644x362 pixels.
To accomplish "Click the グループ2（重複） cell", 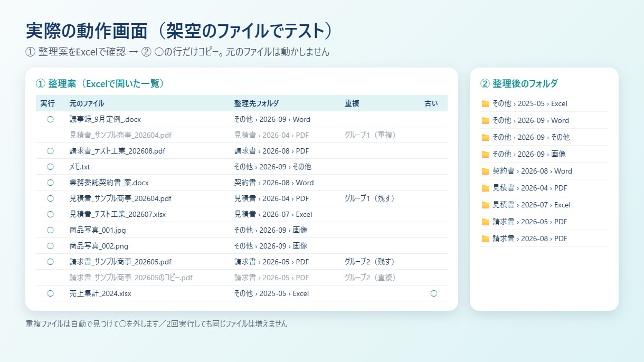I will [x=370, y=278].
